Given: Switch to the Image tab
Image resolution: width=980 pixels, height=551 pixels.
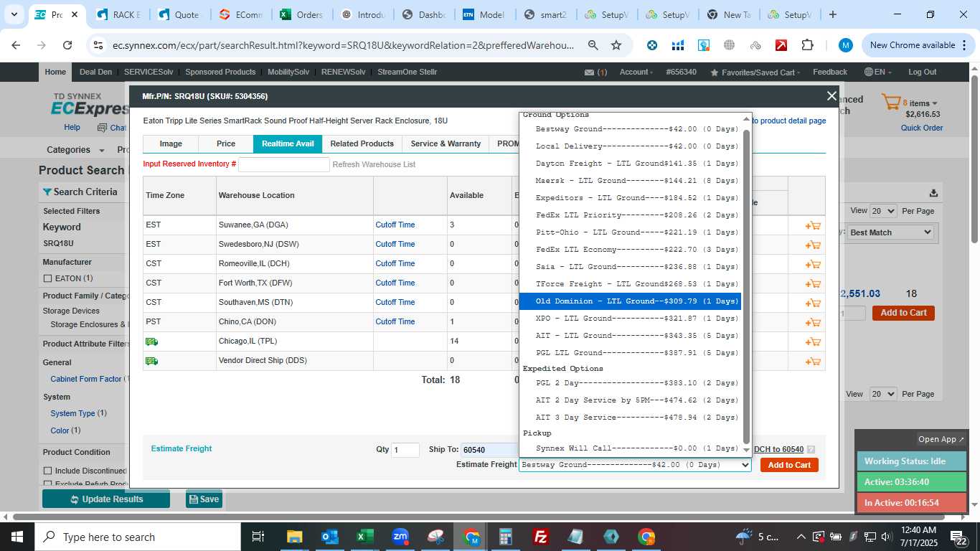Looking at the screenshot, I should point(171,144).
